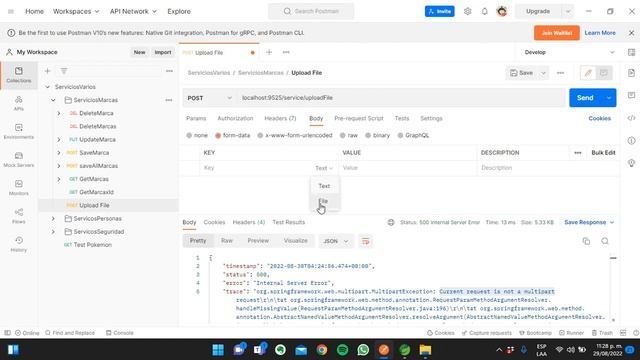The image size is (640, 360).
Task: Click the form-data Key input field
Action: pyautogui.click(x=256, y=168)
